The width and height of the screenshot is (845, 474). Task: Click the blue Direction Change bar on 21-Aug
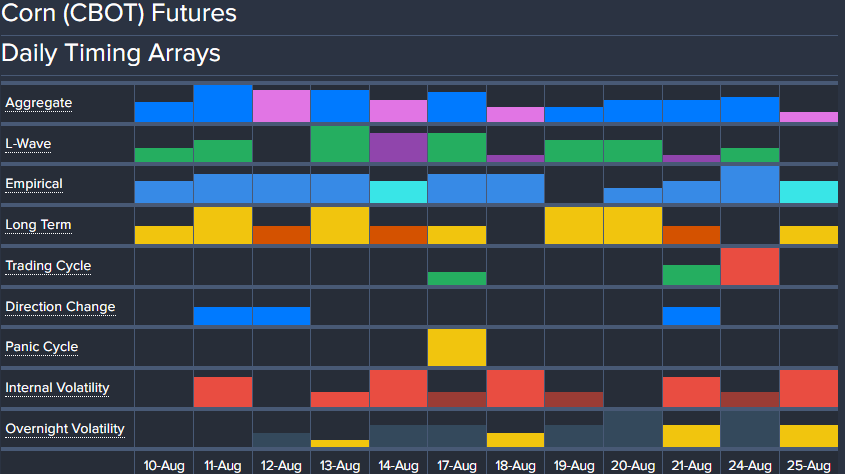tap(691, 316)
